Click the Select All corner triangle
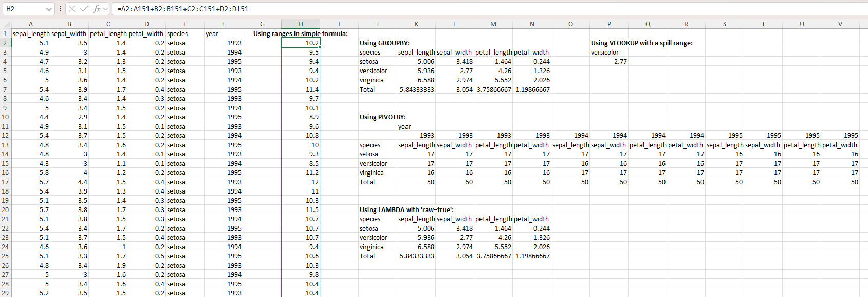The height and width of the screenshot is (297, 868). pos(7,24)
